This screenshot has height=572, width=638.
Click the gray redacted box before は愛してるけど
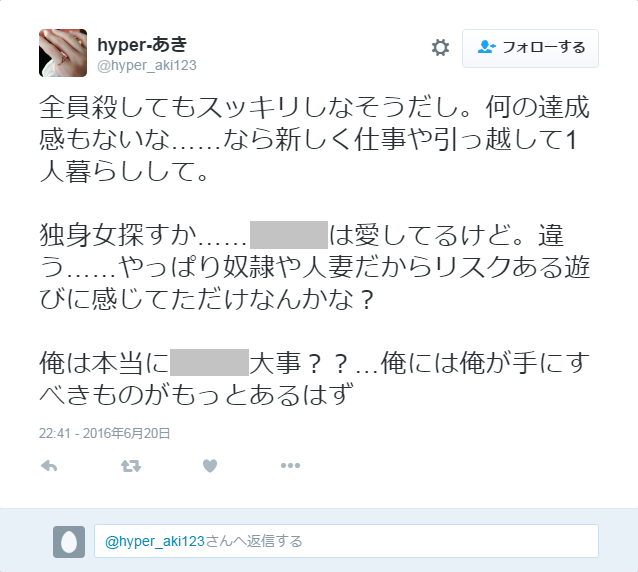point(289,235)
